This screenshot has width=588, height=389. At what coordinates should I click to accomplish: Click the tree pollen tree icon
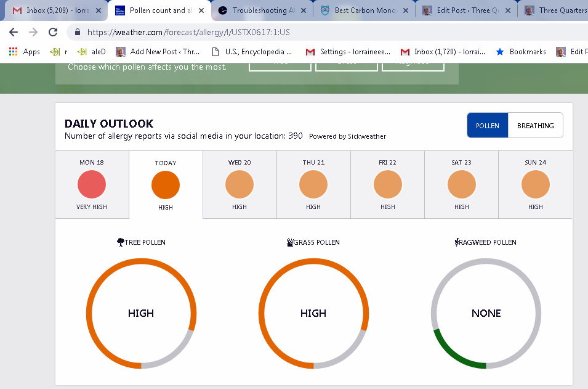point(121,242)
